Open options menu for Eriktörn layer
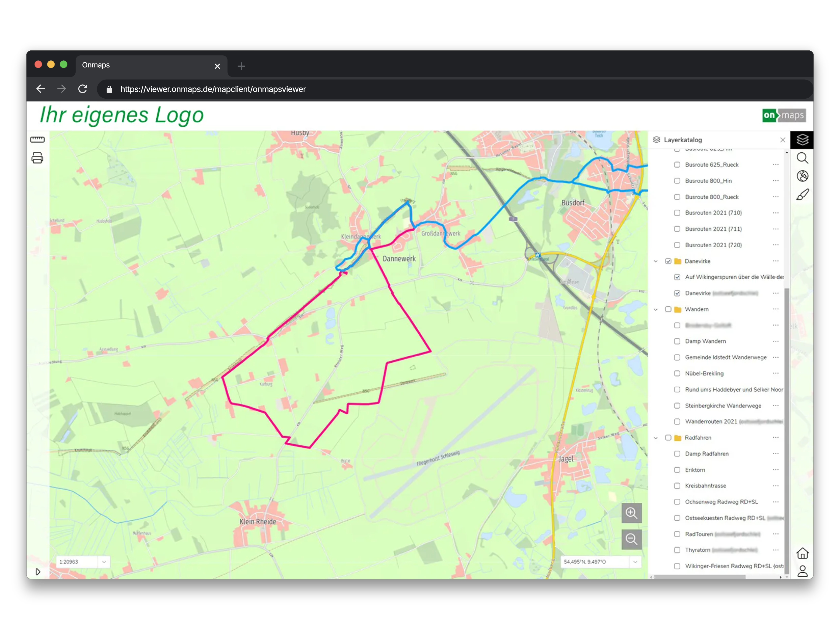Viewport: 840px width, 630px height. [x=775, y=470]
